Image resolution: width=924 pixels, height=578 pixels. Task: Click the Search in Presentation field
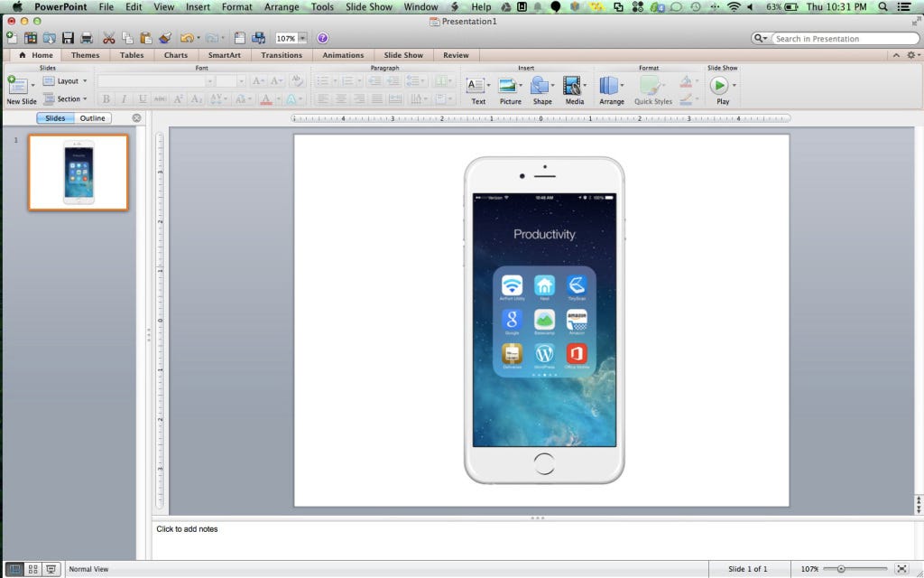[x=845, y=38]
